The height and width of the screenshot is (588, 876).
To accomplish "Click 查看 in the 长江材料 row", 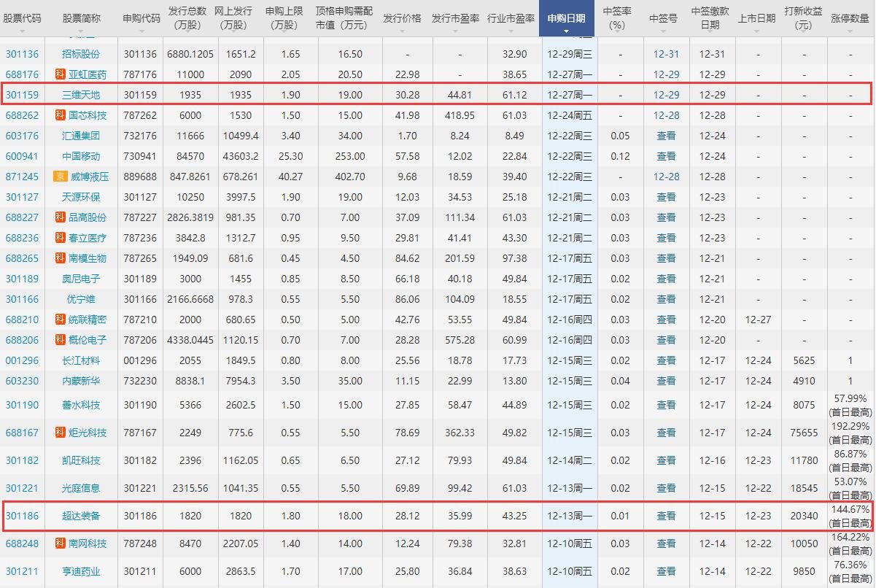I will pyautogui.click(x=666, y=360).
